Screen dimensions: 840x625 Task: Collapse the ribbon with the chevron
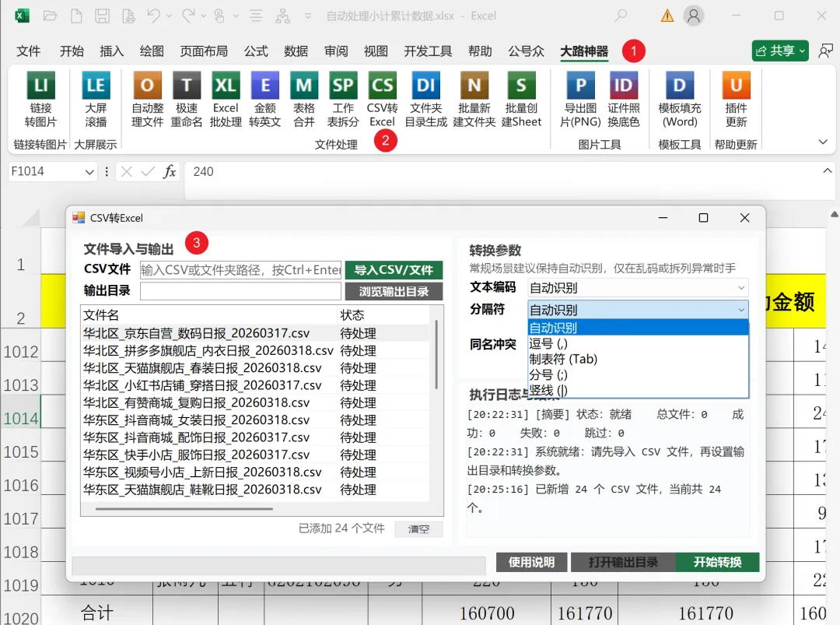pyautogui.click(x=824, y=142)
